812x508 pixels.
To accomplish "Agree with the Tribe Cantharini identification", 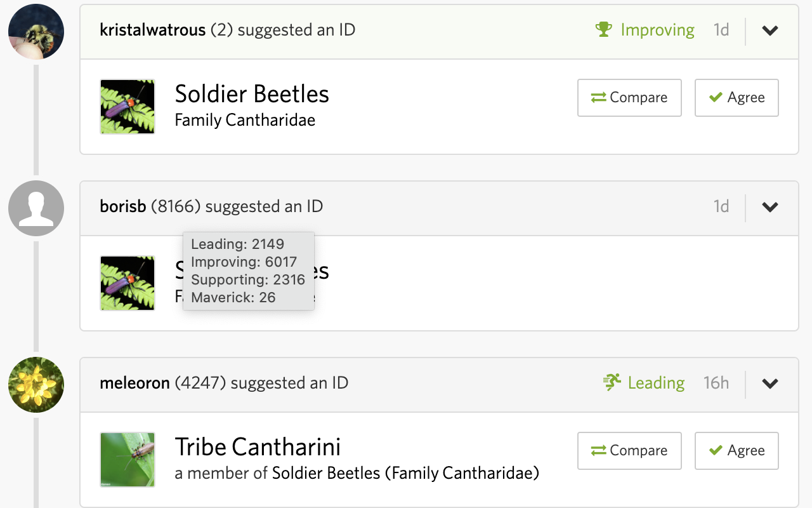I will coord(737,450).
